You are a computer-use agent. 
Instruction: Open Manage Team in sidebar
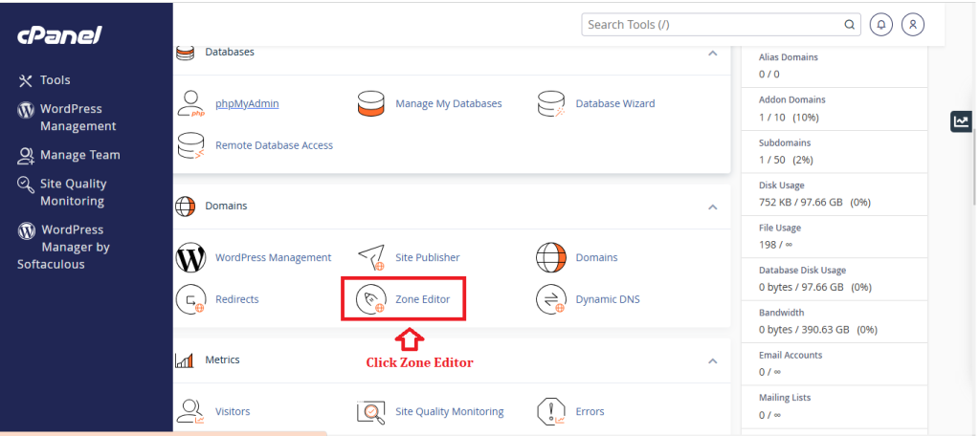click(x=80, y=155)
